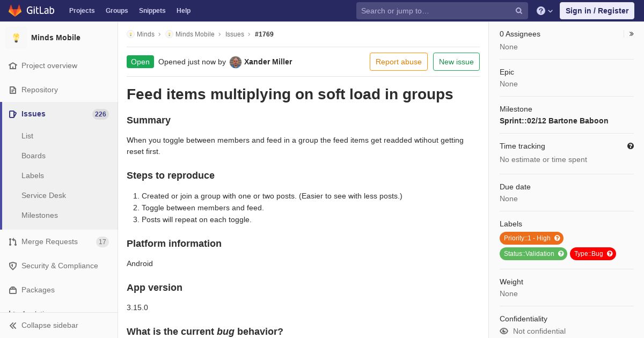Click the Minds group icon in breadcrumb

[x=130, y=34]
